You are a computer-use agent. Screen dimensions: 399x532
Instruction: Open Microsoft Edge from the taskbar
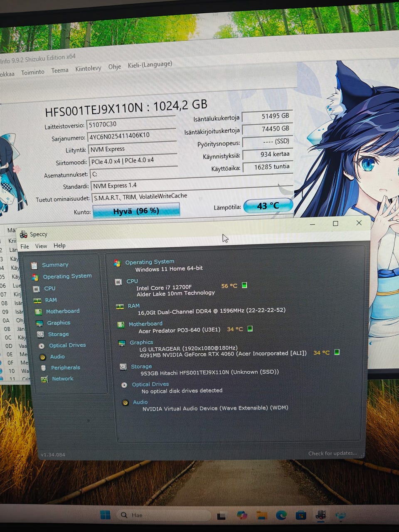281,515
